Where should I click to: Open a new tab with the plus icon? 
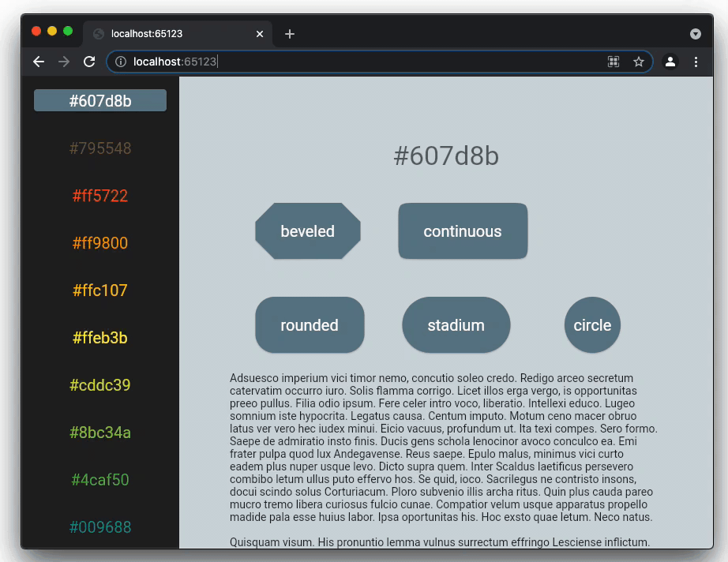[x=290, y=34]
